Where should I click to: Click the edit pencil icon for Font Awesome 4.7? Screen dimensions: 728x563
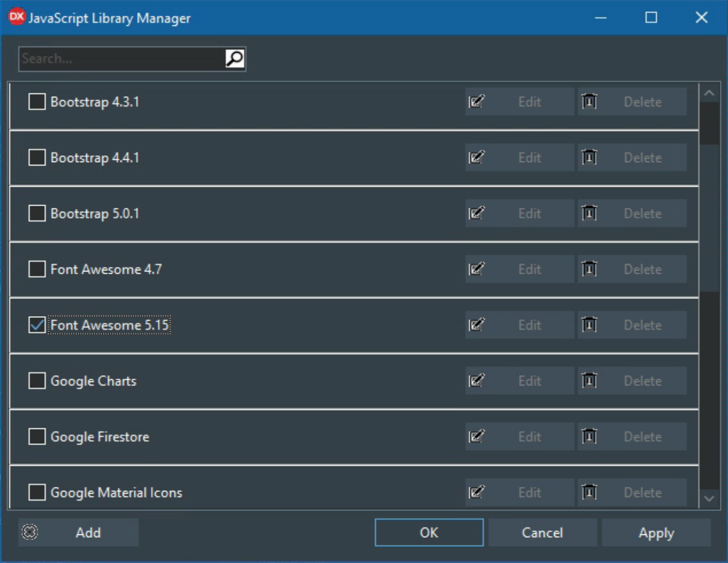pos(476,269)
